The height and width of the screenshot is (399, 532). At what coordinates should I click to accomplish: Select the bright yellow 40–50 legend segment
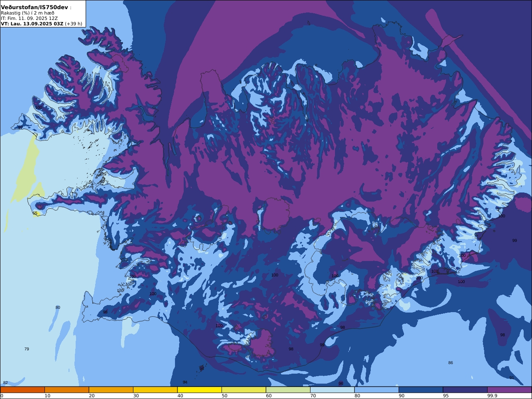pos(199,390)
